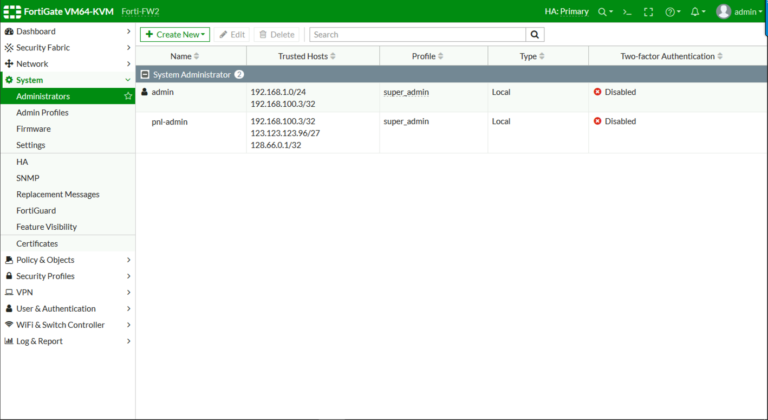Click the Security Fabric icon
Screen dimensions: 768x420
click(x=9, y=48)
